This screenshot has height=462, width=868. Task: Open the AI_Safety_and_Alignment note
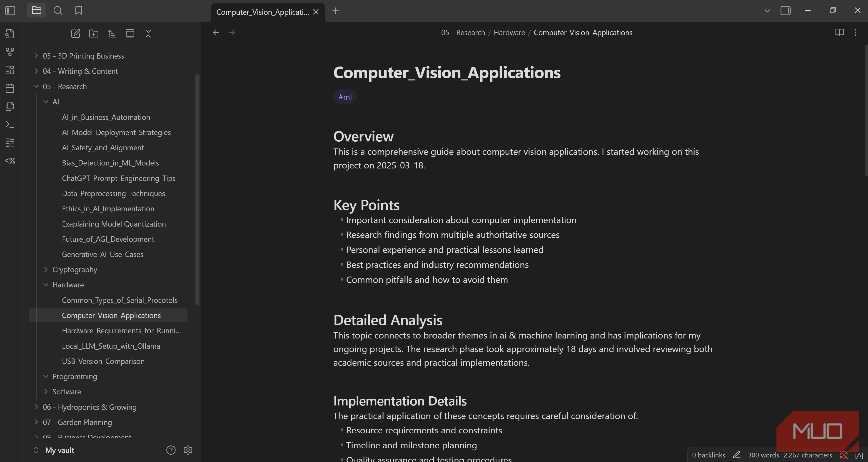[x=103, y=148]
